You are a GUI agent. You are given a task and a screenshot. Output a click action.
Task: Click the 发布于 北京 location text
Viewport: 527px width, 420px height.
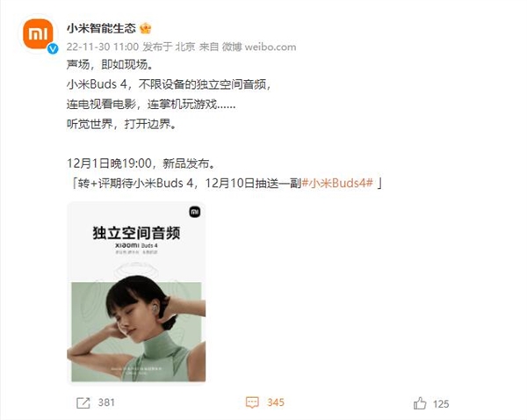click(x=169, y=47)
